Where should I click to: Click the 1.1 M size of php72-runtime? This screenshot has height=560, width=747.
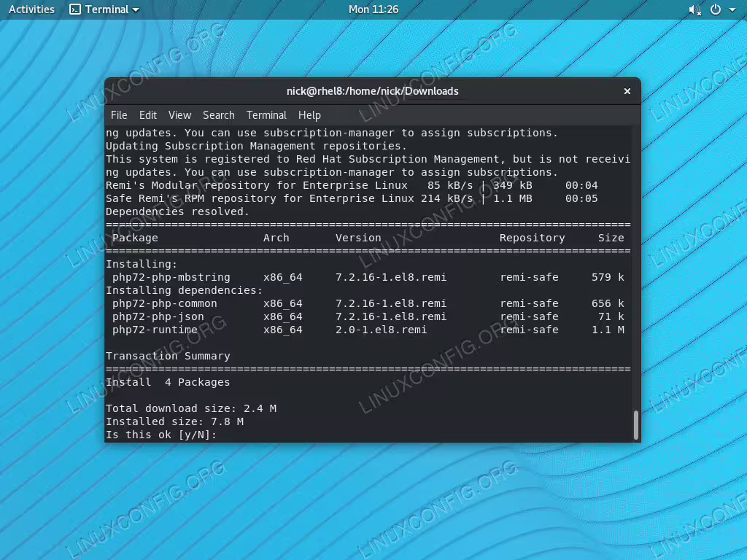(x=608, y=330)
